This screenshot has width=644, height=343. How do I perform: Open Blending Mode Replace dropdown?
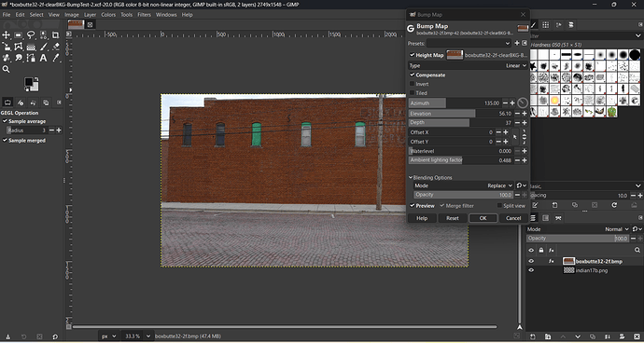coord(464,185)
